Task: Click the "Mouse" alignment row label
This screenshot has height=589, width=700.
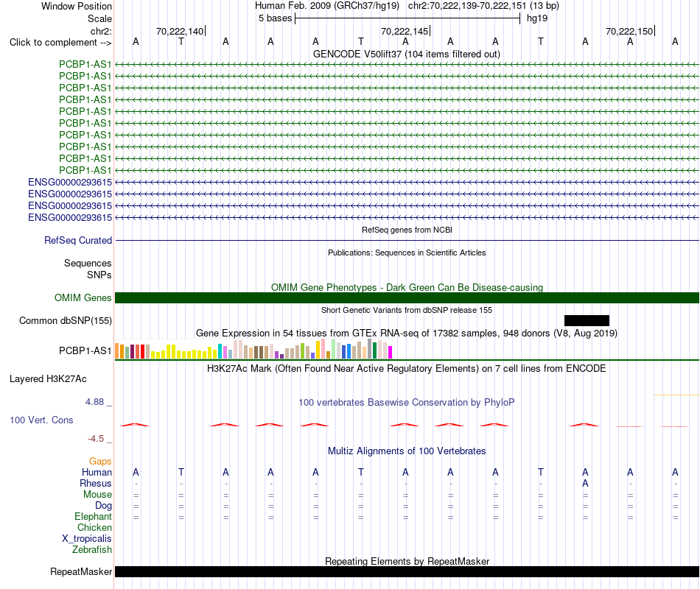Action: (97, 495)
